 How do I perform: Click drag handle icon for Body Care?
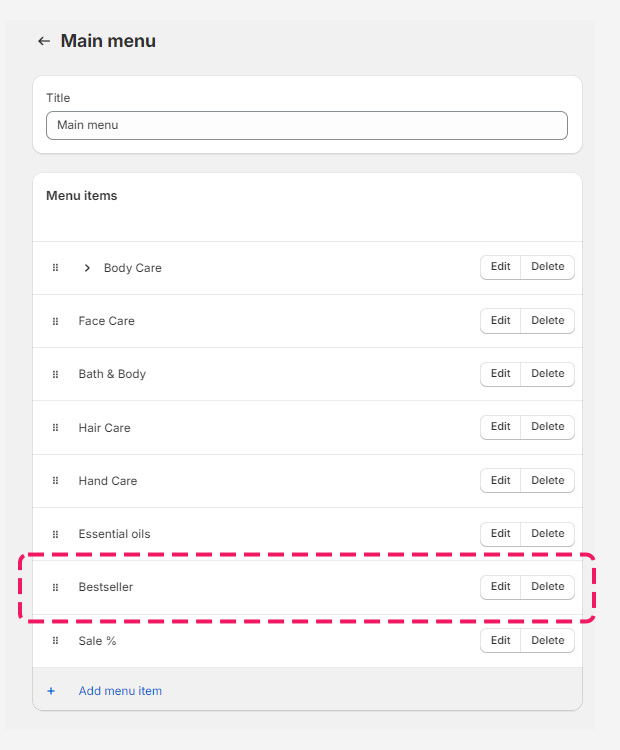pos(56,268)
